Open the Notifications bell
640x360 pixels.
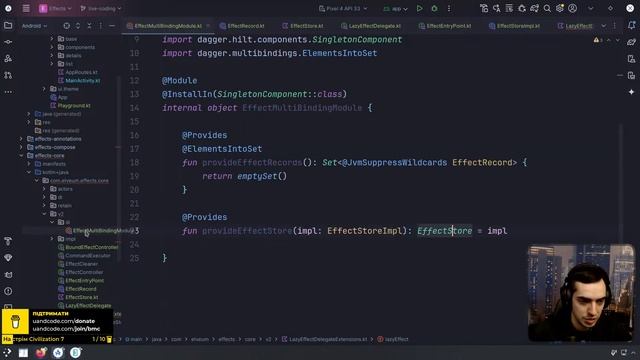(x=631, y=25)
